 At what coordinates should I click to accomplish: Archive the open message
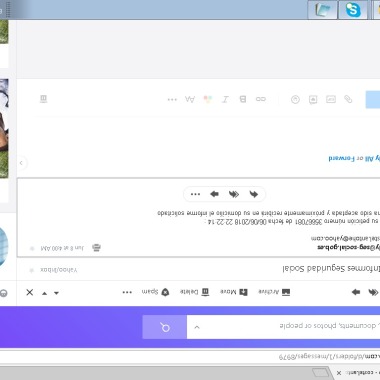(274, 292)
